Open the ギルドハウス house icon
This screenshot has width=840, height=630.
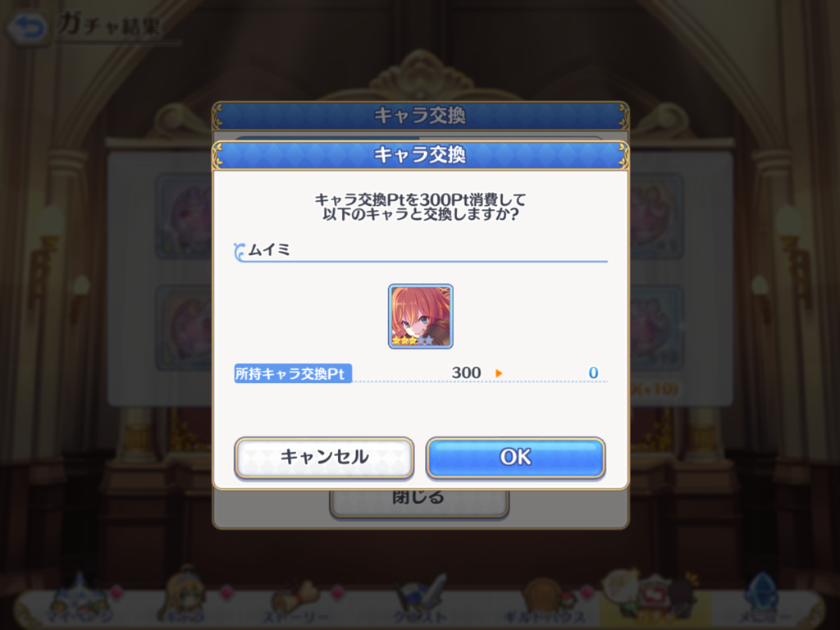[x=544, y=601]
